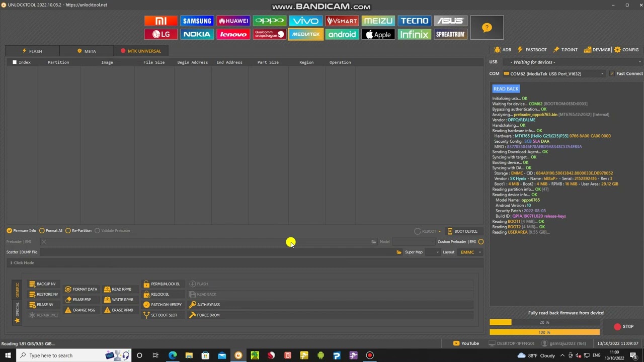Screen dimensions: 644x362
Task: Sort by the Partition column header
Action: click(58, 62)
